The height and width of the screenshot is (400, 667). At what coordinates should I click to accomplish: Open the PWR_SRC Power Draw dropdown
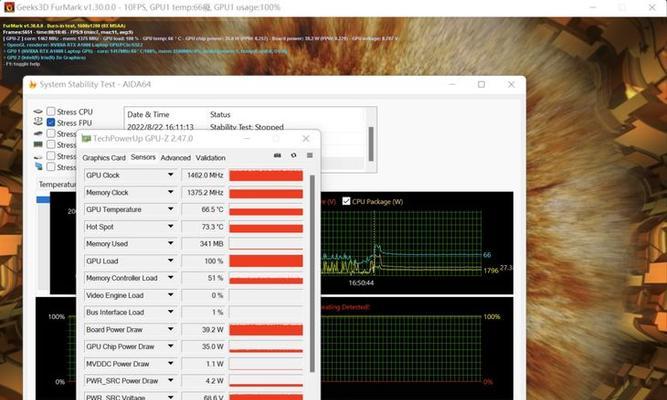pos(171,380)
